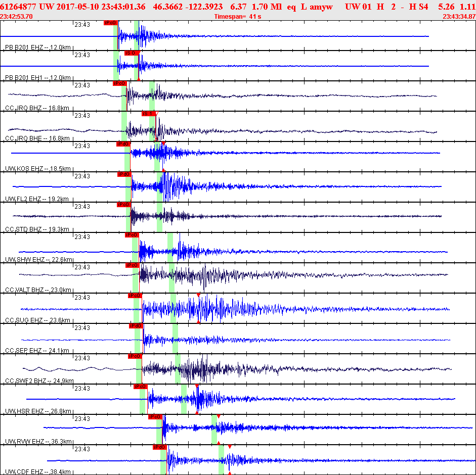
Task: Select the iPc0 pick flag on CC SUG EHZ
Action: [135, 296]
